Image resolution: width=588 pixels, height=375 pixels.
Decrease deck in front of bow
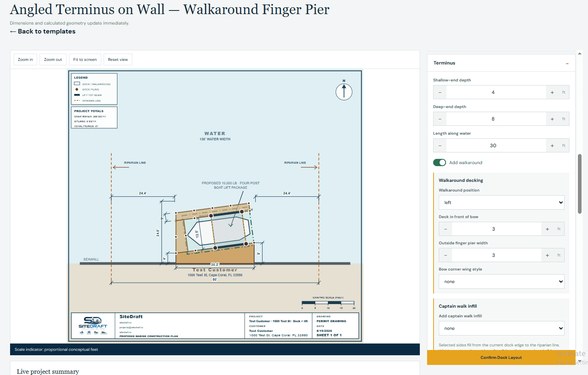click(446, 229)
